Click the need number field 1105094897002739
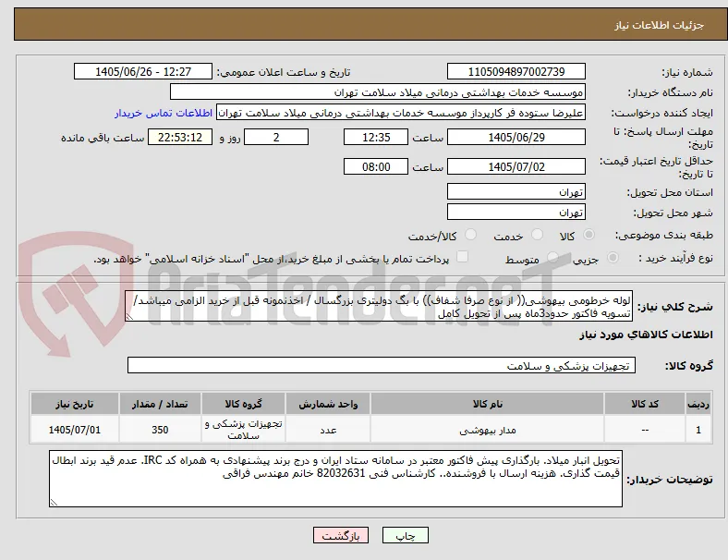 tap(516, 72)
